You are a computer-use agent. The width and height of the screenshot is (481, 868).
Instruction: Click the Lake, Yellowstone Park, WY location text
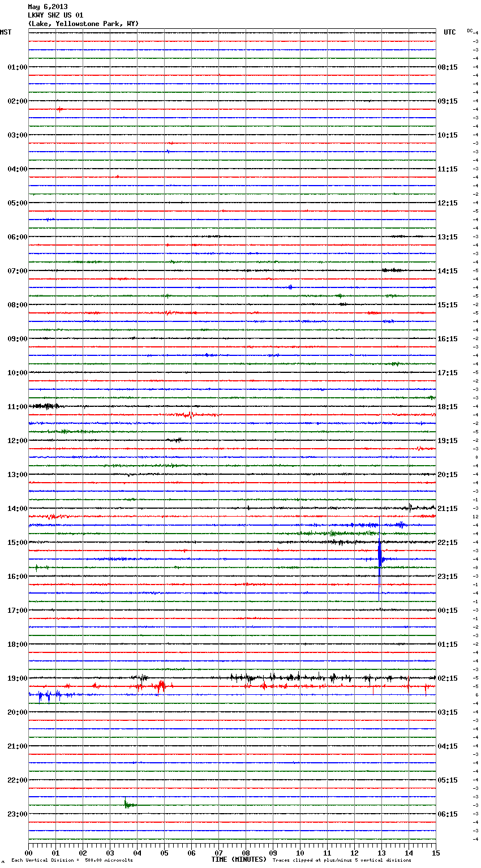pyautogui.click(x=83, y=24)
